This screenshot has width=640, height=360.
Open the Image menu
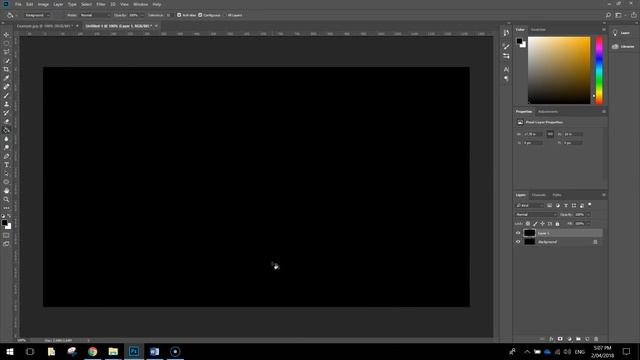tap(43, 4)
